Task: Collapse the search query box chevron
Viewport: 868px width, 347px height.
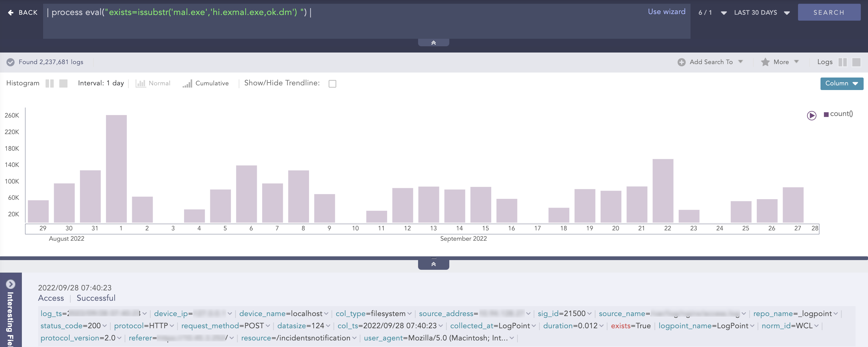Action: pyautogui.click(x=433, y=43)
